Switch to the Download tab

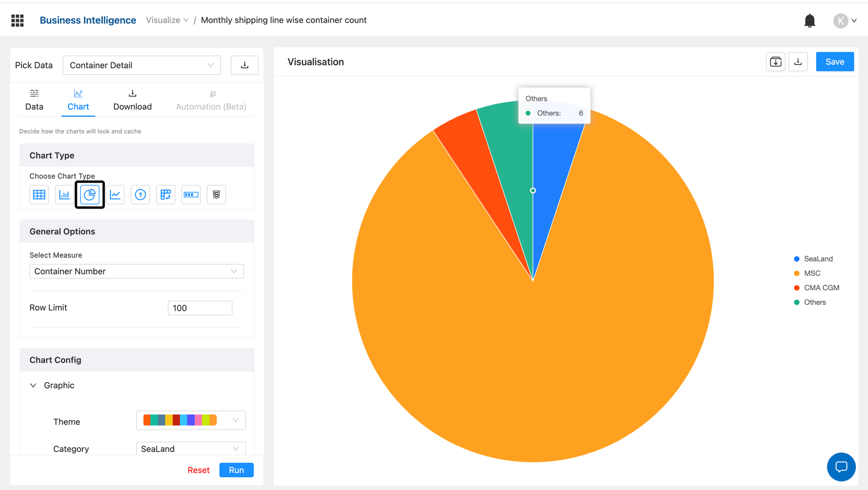[132, 100]
